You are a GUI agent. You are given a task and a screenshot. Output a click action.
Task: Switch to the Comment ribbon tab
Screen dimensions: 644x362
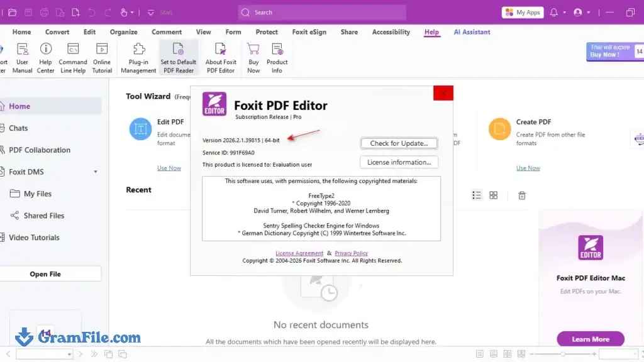[x=167, y=32]
